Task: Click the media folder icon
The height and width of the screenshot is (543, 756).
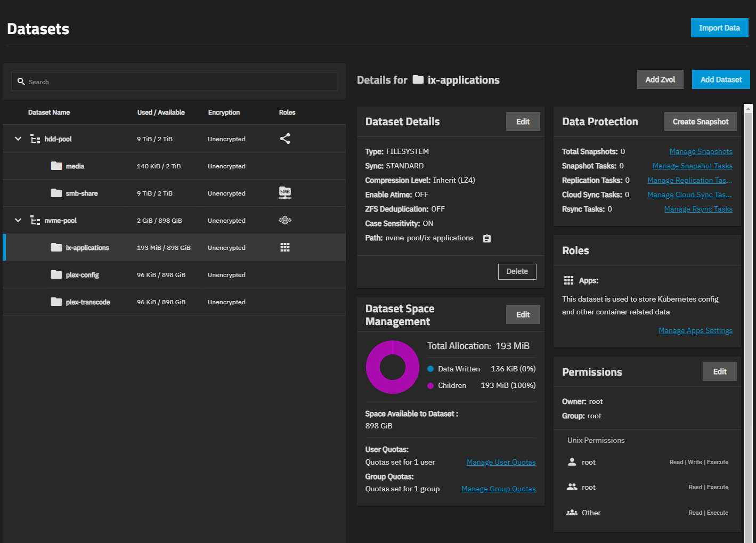Action: pyautogui.click(x=56, y=166)
